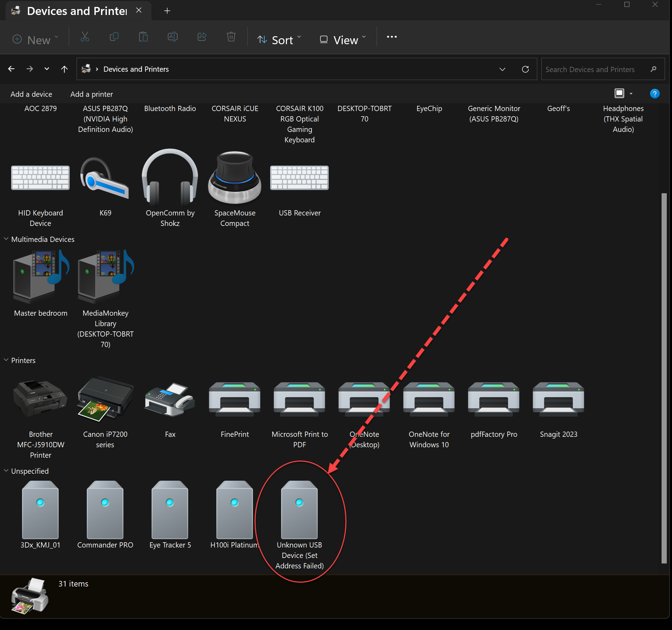This screenshot has height=630, width=672.
Task: Click Add a device
Action: click(31, 94)
